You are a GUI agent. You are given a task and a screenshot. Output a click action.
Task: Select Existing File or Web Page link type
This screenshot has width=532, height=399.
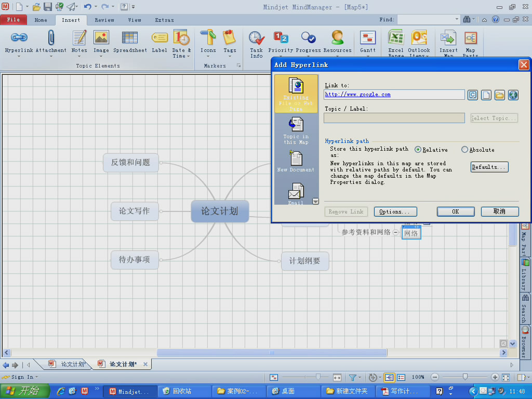click(x=296, y=94)
